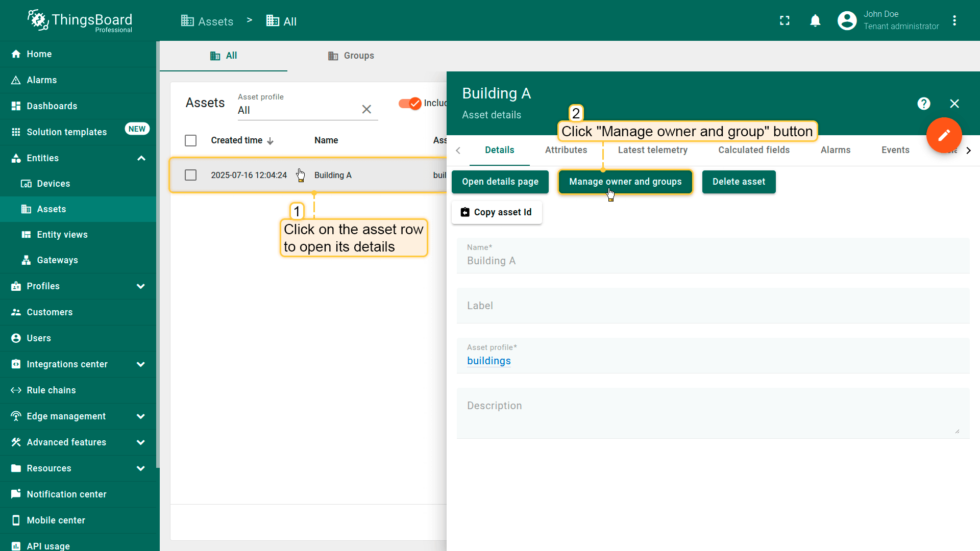The height and width of the screenshot is (551, 980).
Task: Check the Building A row checkbox
Action: [x=190, y=175]
